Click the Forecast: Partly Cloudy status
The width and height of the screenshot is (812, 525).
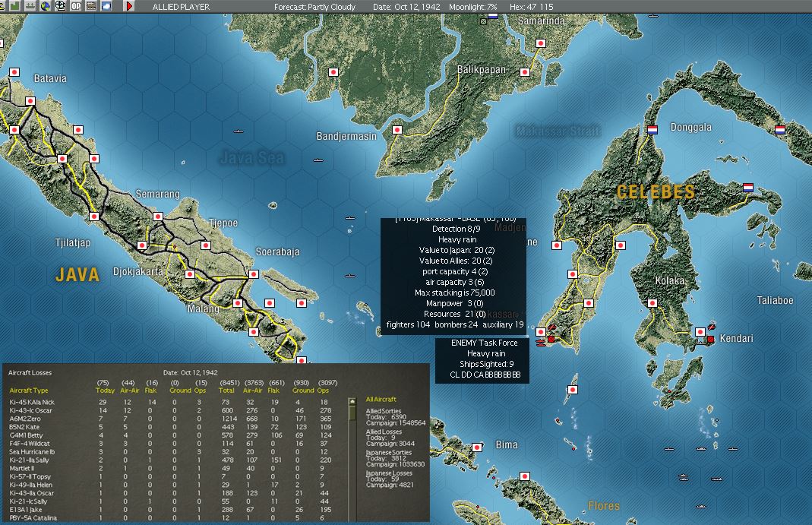(x=315, y=7)
